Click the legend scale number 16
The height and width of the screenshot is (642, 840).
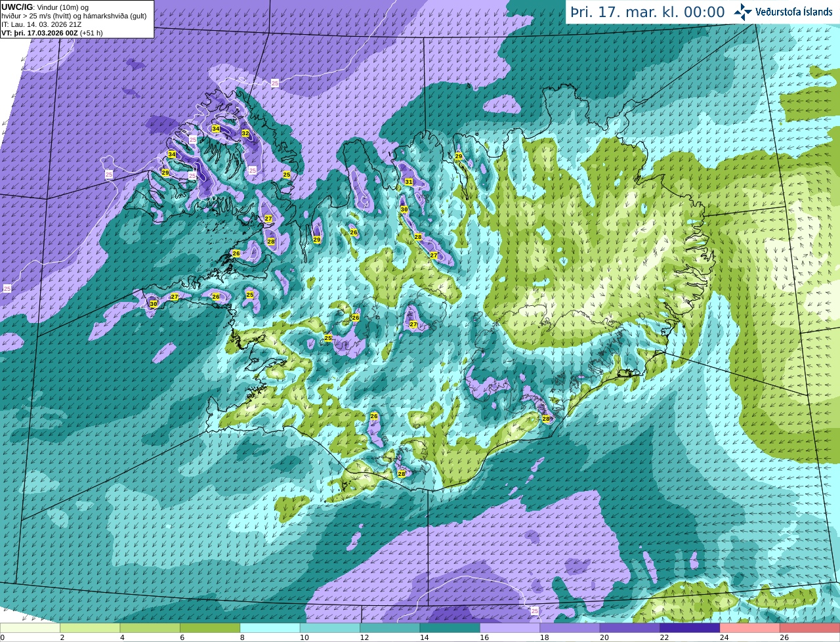[x=484, y=637]
